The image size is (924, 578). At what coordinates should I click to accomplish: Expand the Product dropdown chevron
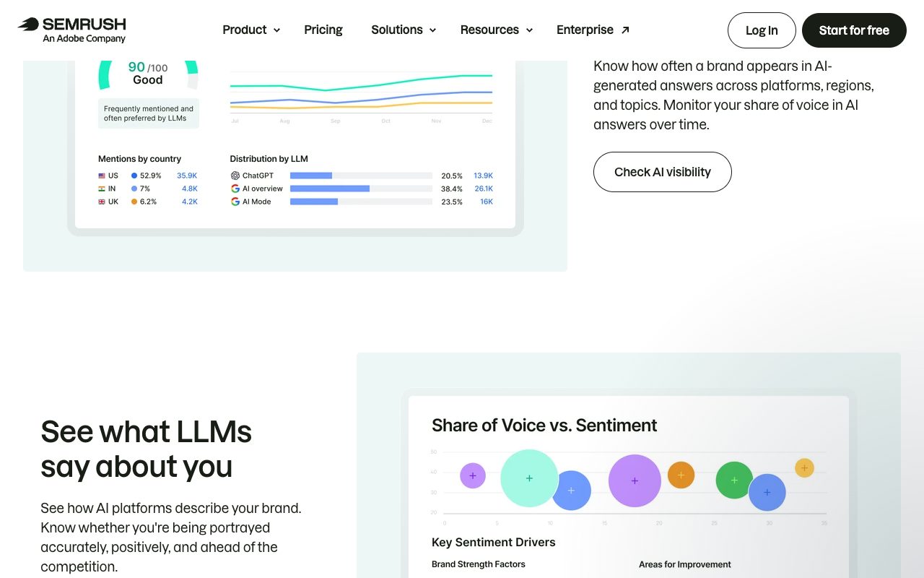click(276, 30)
